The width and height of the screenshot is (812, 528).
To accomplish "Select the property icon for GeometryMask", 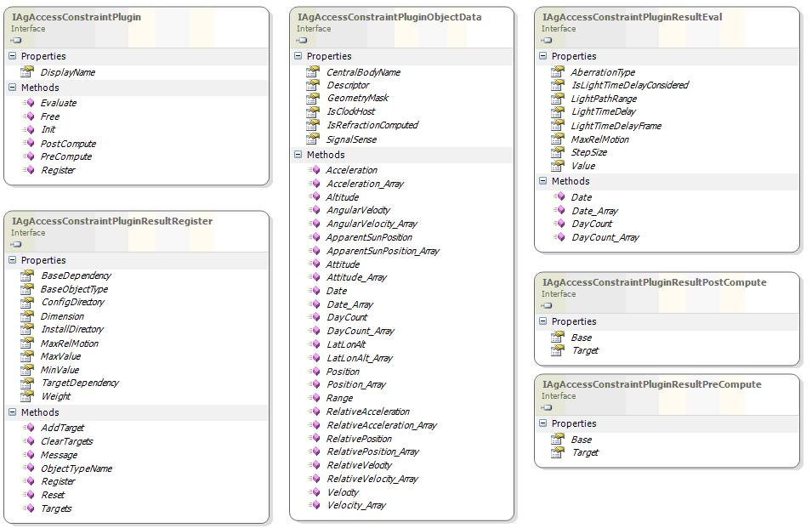I will click(313, 99).
